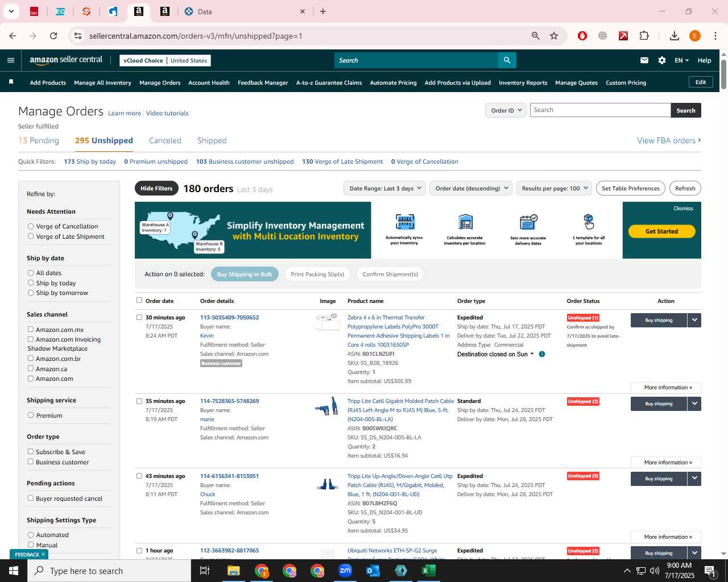Open the hamburger navigation menu
Screen dimensions: 728x582
tap(11, 60)
